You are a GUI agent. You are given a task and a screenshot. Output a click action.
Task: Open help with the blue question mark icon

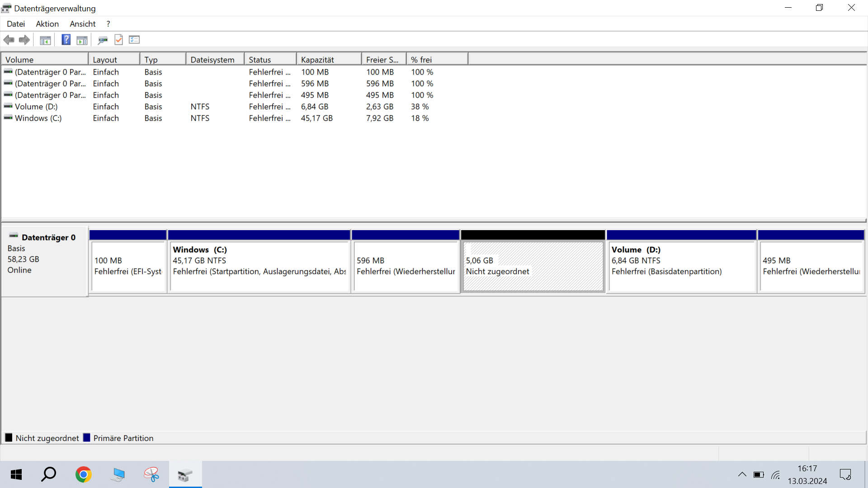coord(66,40)
